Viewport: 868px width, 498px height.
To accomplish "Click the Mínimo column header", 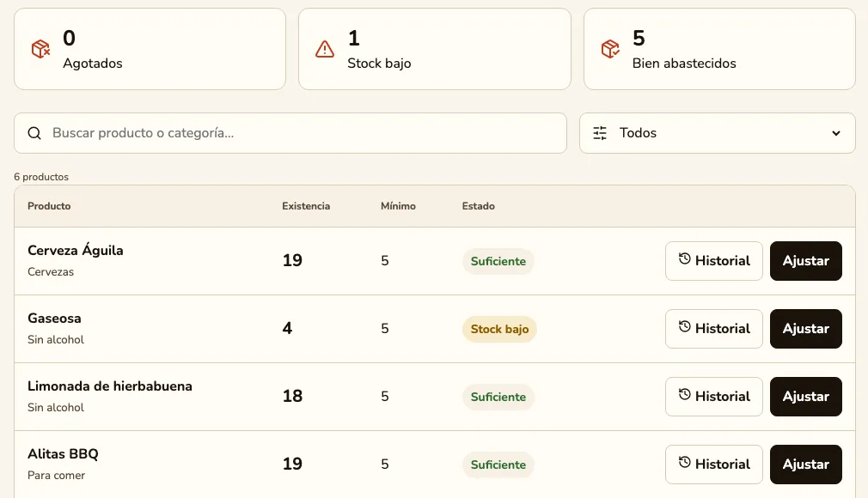I will coord(398,206).
